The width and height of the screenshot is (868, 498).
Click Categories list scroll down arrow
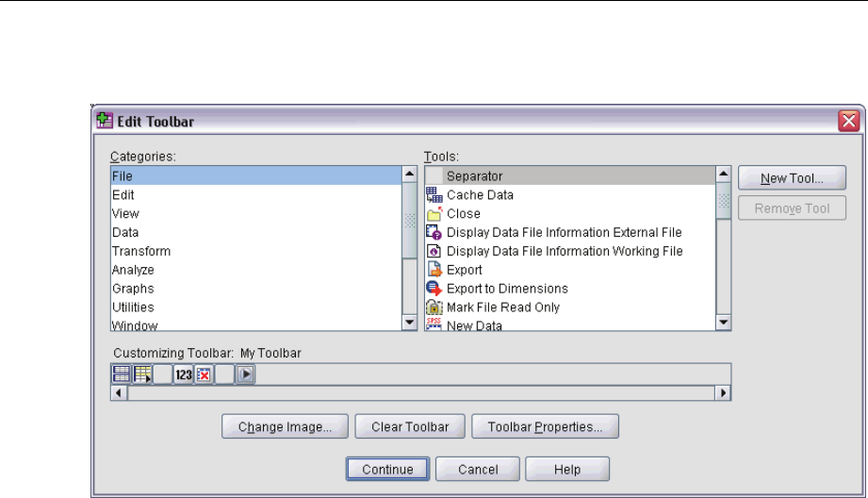pyautogui.click(x=410, y=323)
